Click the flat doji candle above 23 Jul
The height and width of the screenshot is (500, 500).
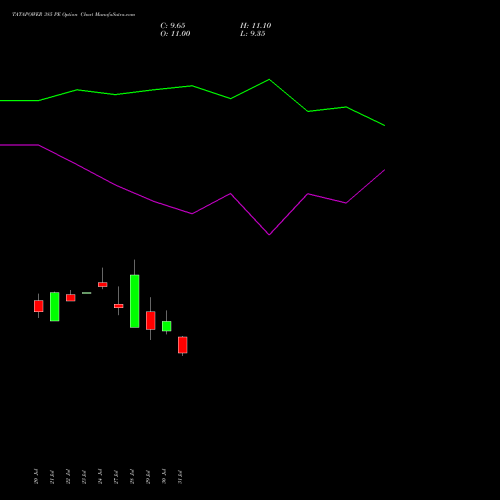pos(87,293)
